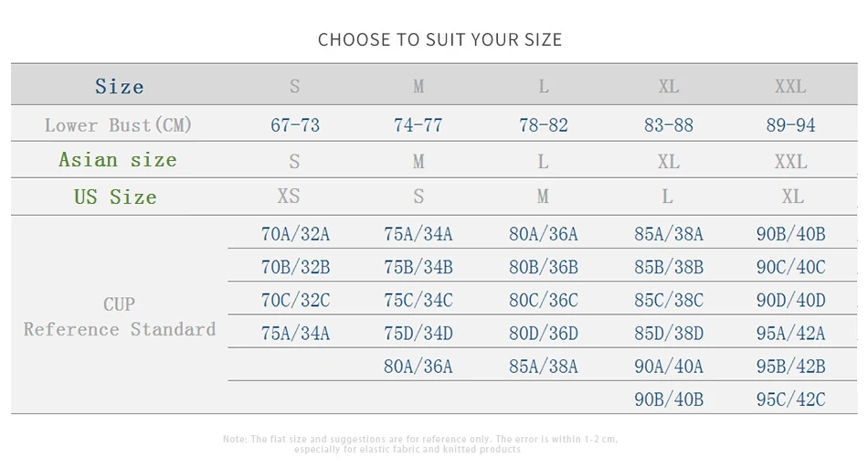The image size is (868, 469).
Task: Select the 75B/34B cup size cell
Action: pyautogui.click(x=418, y=268)
